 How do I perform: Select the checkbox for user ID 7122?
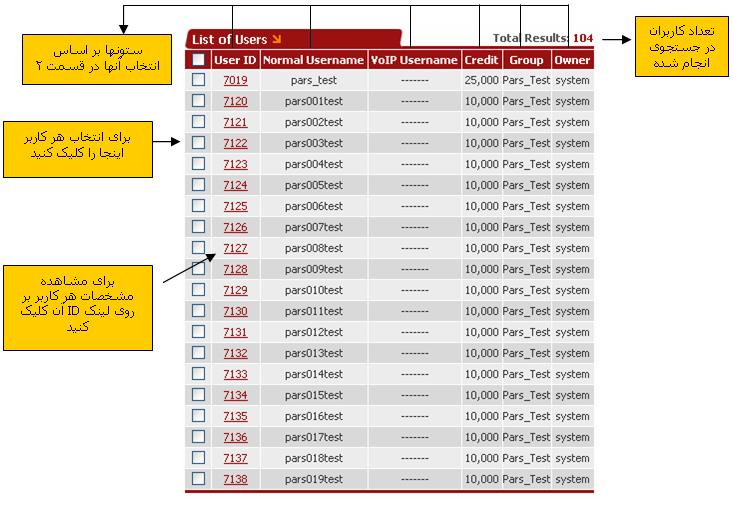198,143
